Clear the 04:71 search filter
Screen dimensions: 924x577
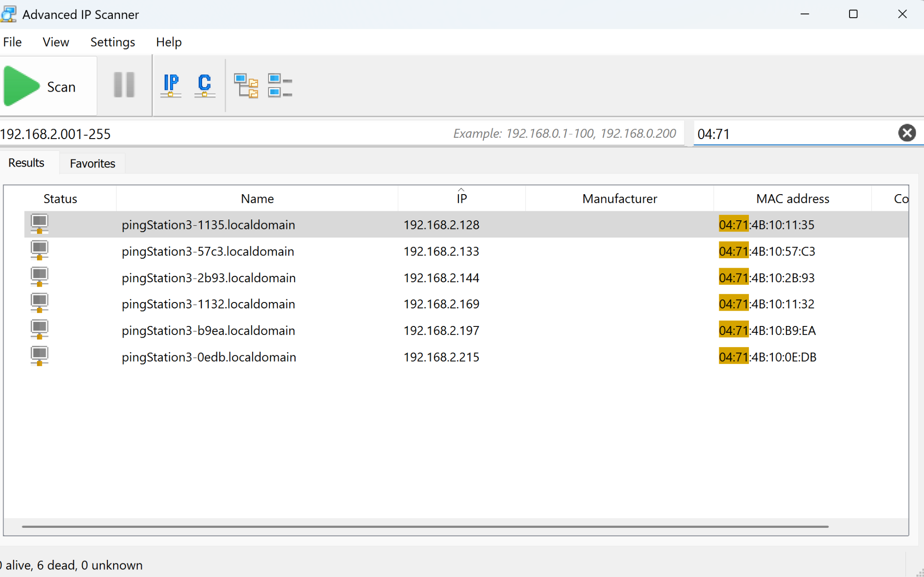click(x=907, y=133)
